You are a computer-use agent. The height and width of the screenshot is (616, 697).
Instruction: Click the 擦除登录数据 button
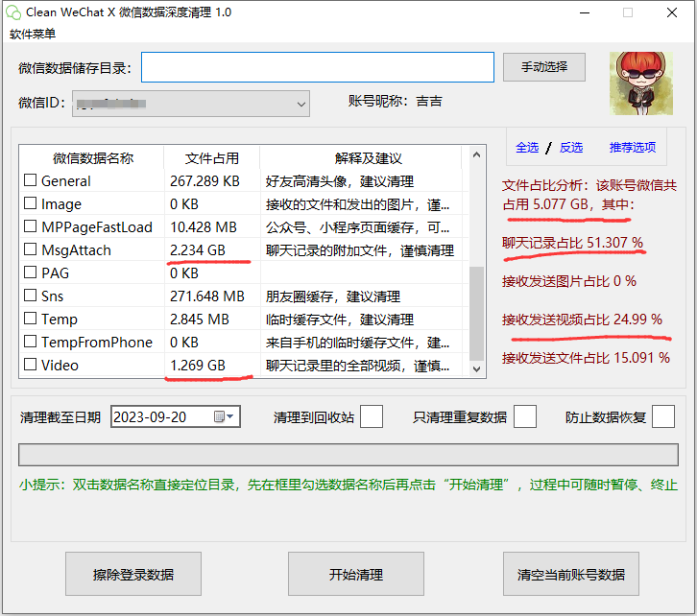click(133, 574)
